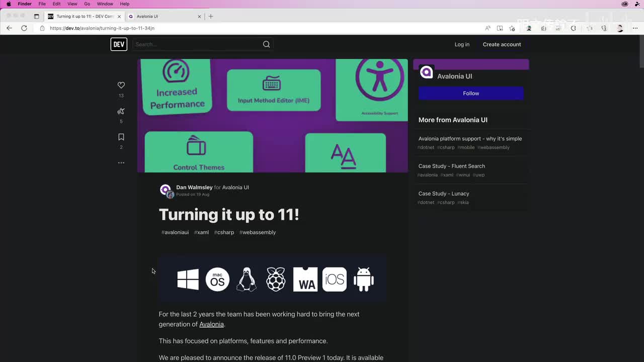The width and height of the screenshot is (644, 362).
Task: Open the #winui tag in the sidebar
Action: pos(463,175)
